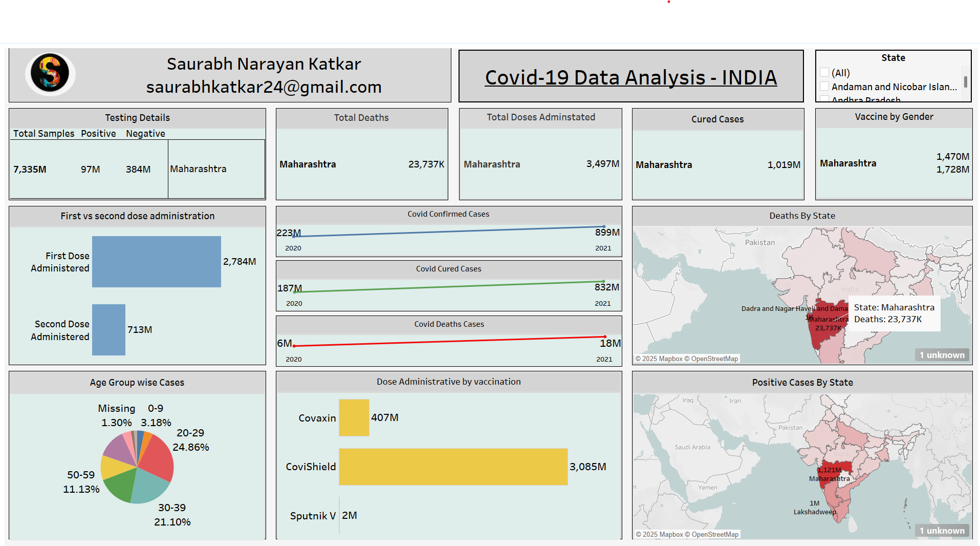Click 1 unknown badge on Positive Cases map
Image resolution: width=980 pixels, height=546 pixels.
(942, 531)
